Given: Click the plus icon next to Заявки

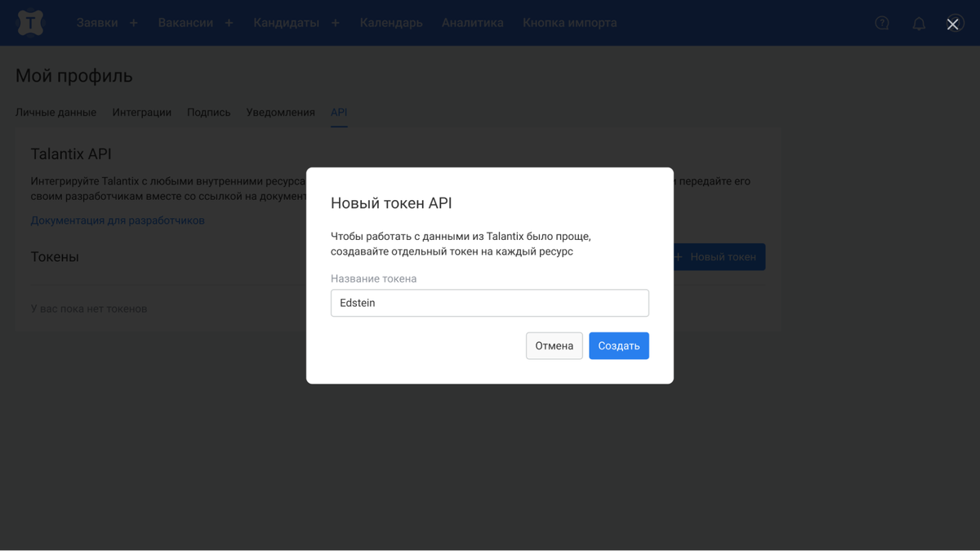Looking at the screenshot, I should pyautogui.click(x=133, y=23).
